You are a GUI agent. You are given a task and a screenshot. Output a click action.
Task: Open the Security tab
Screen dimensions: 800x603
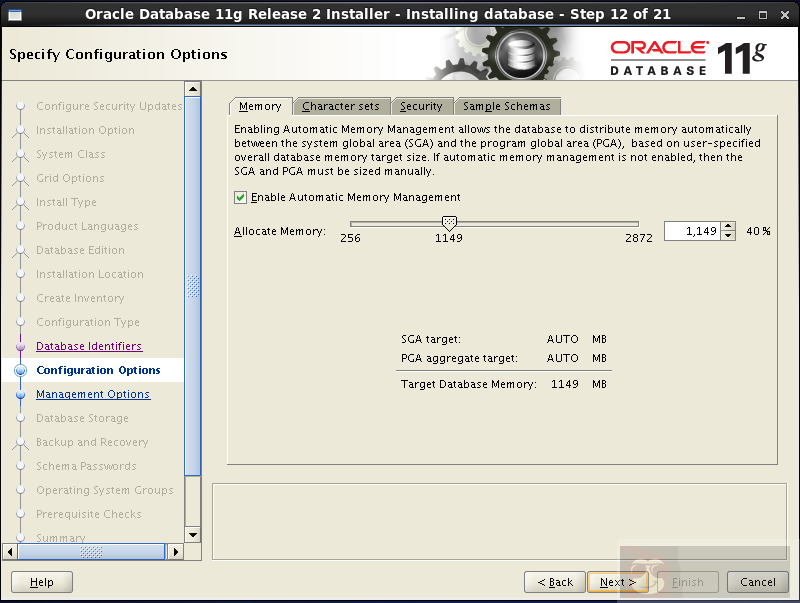click(423, 106)
